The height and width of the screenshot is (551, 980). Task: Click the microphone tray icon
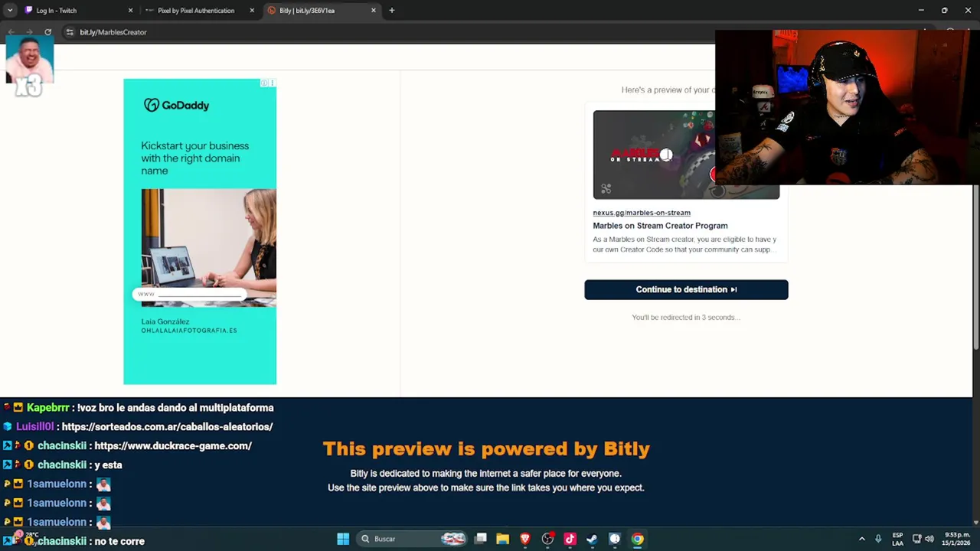click(x=878, y=539)
